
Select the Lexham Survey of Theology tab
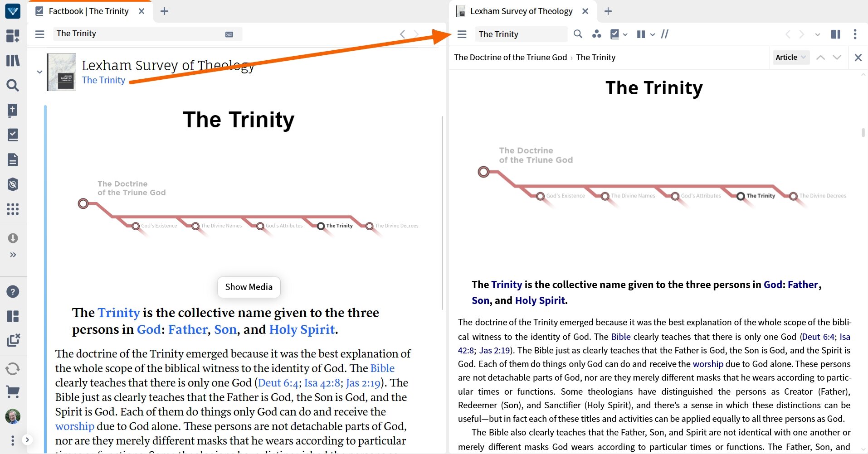point(522,11)
